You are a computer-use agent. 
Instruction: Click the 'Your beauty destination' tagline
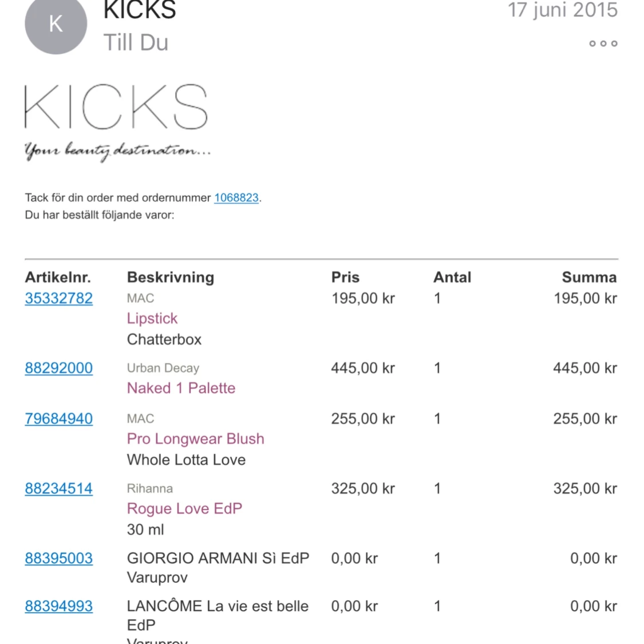tap(117, 151)
